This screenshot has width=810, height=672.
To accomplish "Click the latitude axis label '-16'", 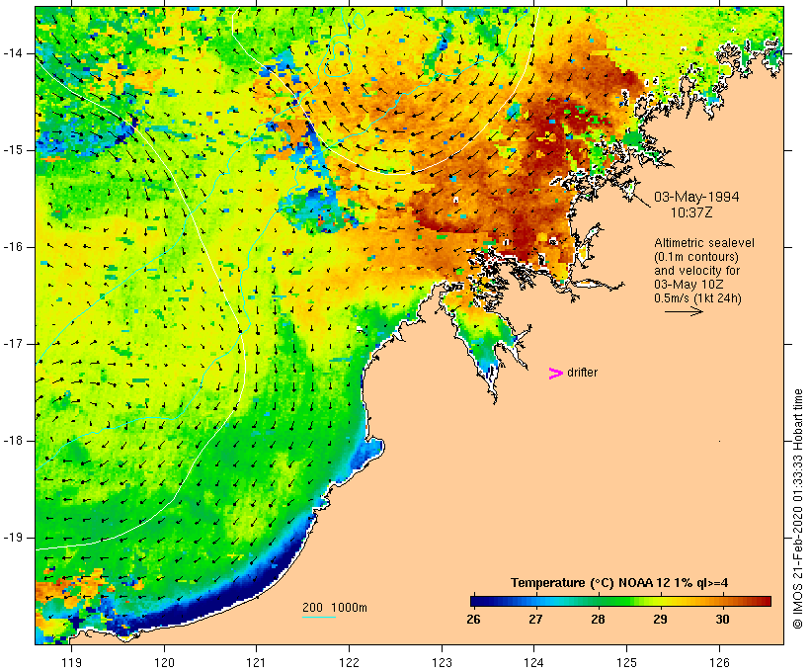I will tap(12, 247).
